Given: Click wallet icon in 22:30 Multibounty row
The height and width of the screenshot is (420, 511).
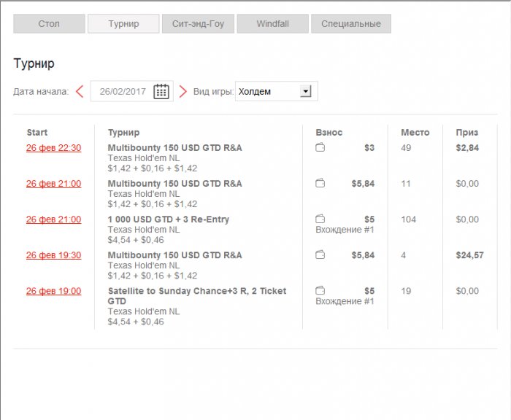Looking at the screenshot, I should (320, 147).
